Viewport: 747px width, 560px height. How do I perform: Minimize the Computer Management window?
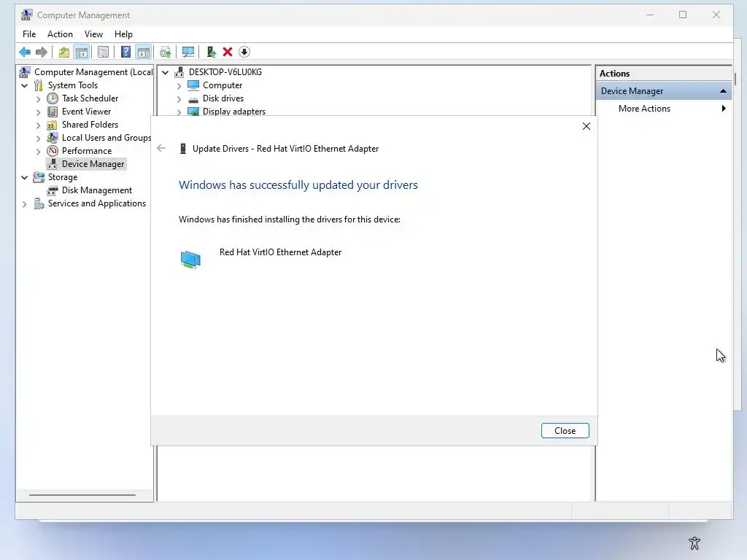[650, 15]
